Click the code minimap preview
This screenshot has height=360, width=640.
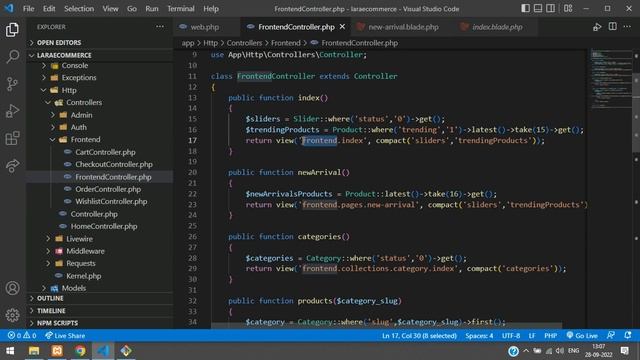pos(611,80)
